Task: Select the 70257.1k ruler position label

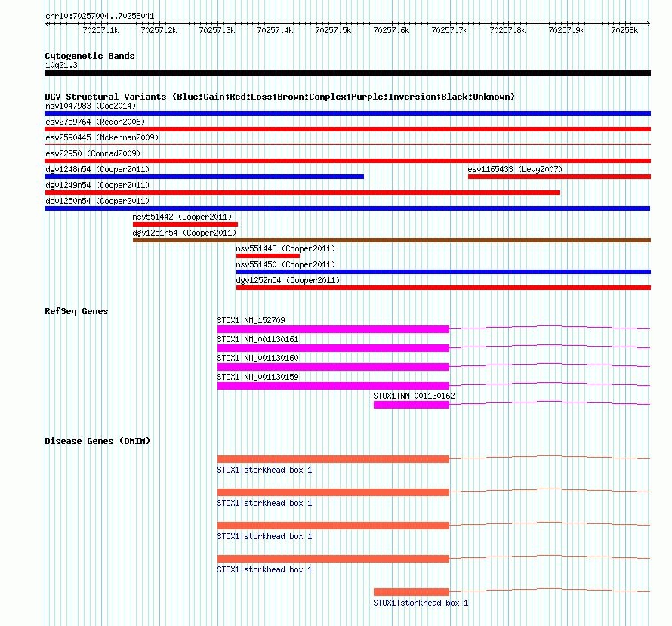Action: click(x=100, y=30)
